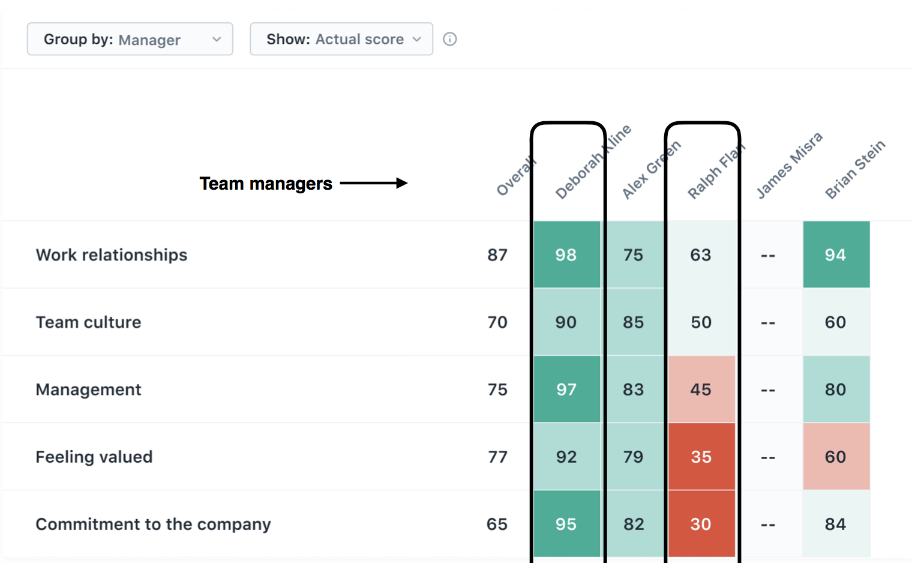Open the Work relationships row
This screenshot has width=924, height=563.
112,255
